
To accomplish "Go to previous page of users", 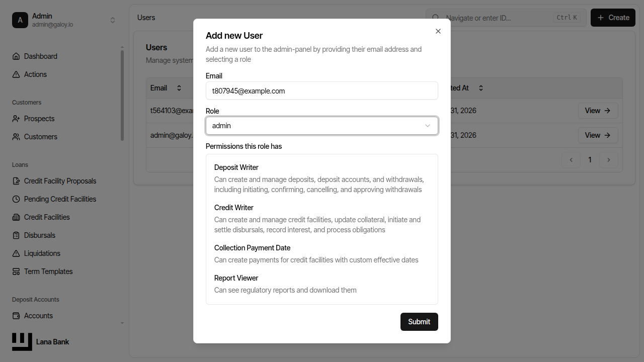I will [x=571, y=160].
